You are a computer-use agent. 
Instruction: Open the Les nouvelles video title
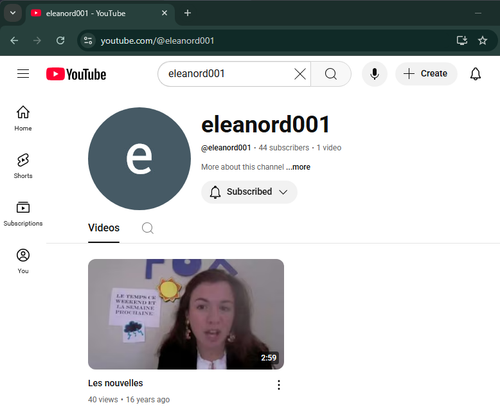[x=115, y=383]
